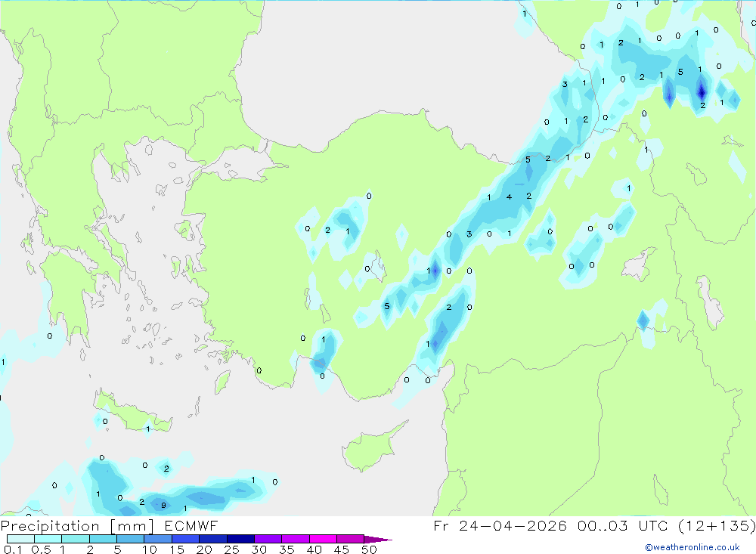Click the 0.1–0.5 mm palest cyan legend swatch
This screenshot has width=756, height=554.
(x=20, y=539)
